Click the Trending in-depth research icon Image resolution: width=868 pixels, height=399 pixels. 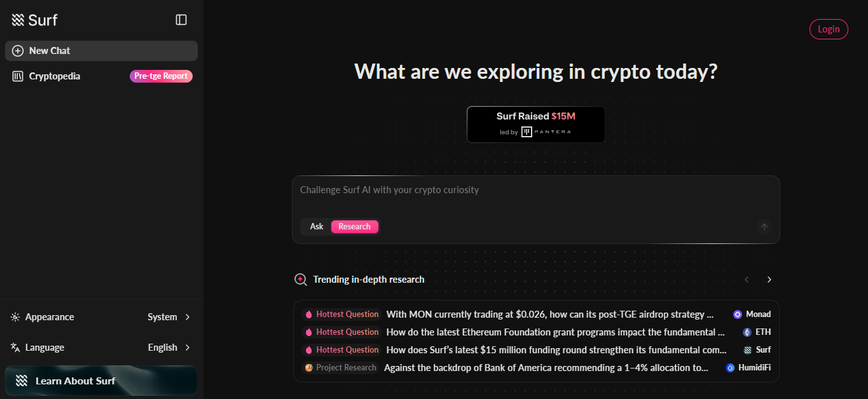(x=301, y=280)
